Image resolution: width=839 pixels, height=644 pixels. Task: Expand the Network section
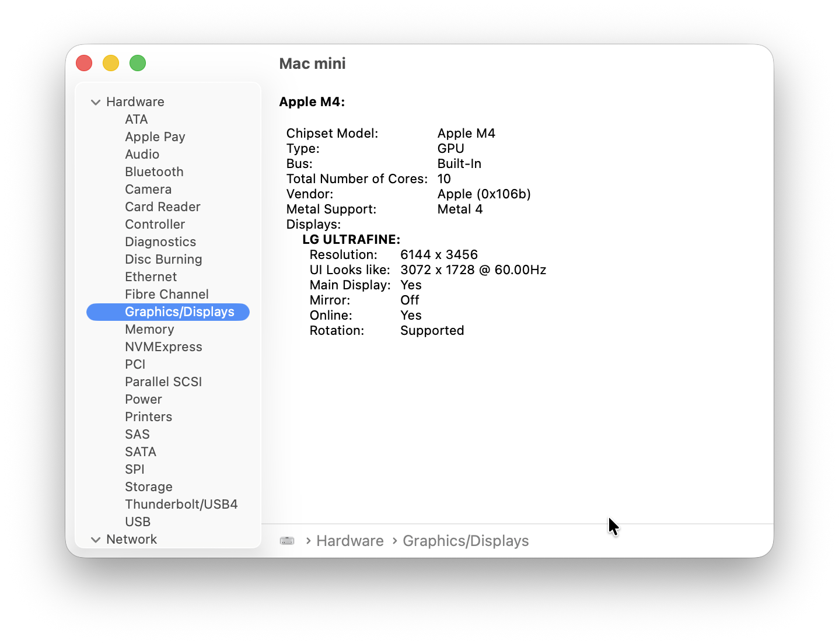point(96,540)
